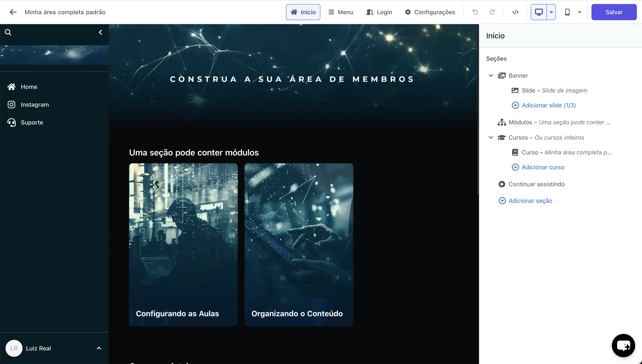
Task: Switch to the Login tab
Action: coord(379,12)
